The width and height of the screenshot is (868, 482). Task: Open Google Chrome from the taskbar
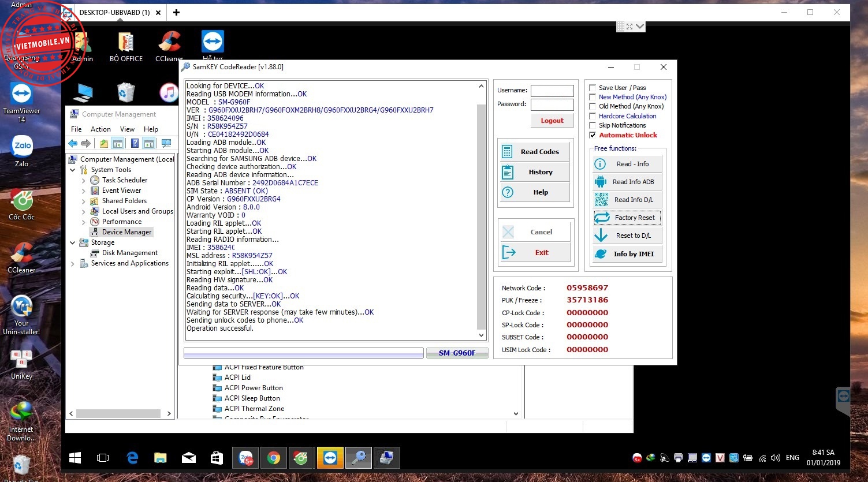click(274, 458)
